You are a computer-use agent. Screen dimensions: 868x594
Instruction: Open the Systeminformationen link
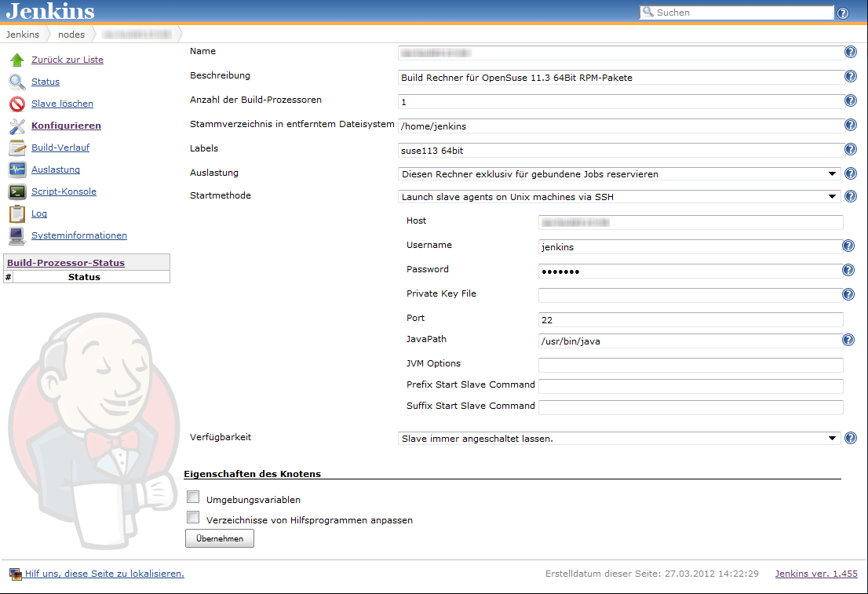click(78, 235)
